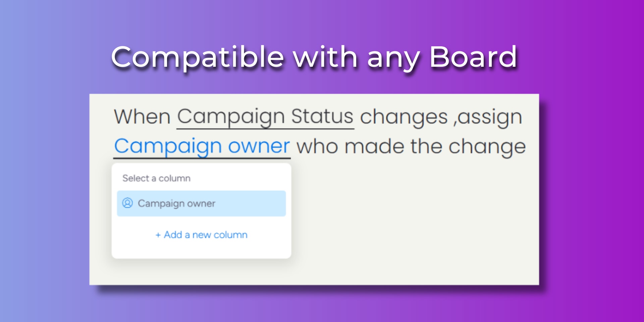The height and width of the screenshot is (322, 644).
Task: Click blank space below Add a new column
Action: [201, 250]
